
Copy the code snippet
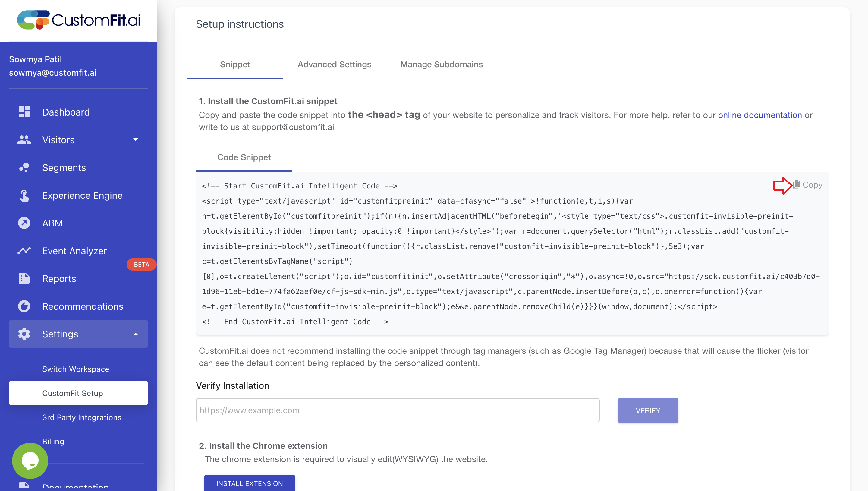(x=808, y=185)
